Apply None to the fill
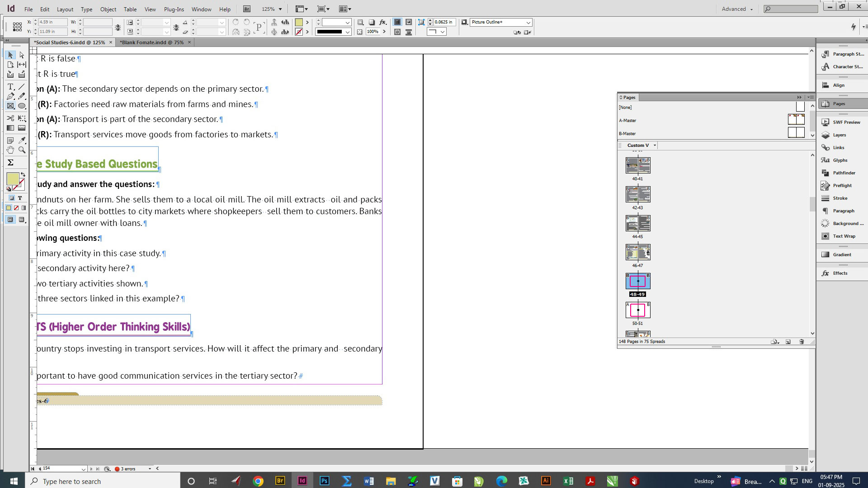Screen dimensions: 868x488 point(16,208)
